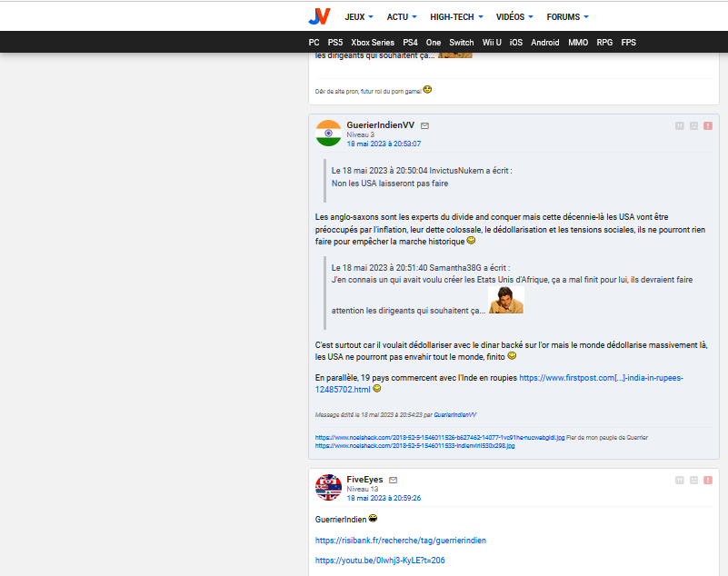The height and width of the screenshot is (576, 728).
Task: Click the smiley after 'marche historique'
Action: click(471, 241)
